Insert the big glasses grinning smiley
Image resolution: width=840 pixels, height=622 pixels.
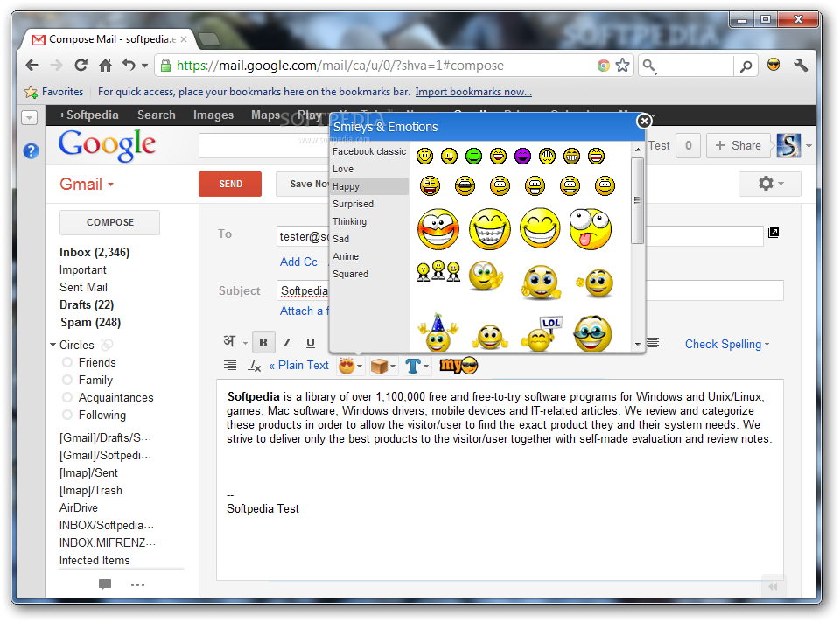coord(592,333)
